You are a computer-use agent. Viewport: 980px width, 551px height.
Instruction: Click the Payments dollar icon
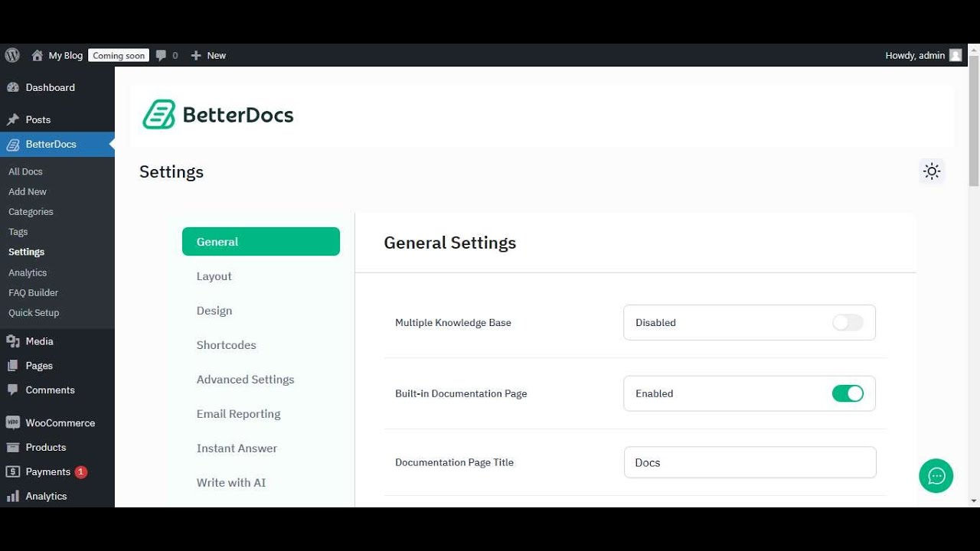[13, 471]
